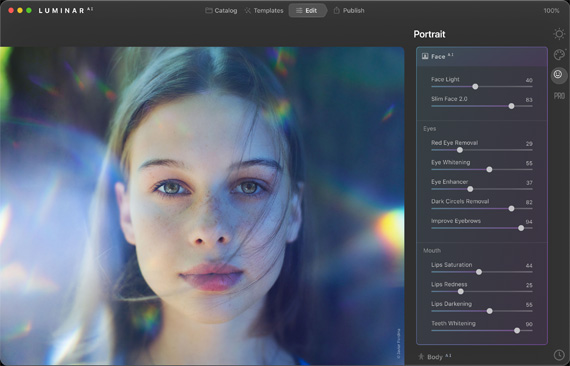Click the Mouth section label
This screenshot has width=570, height=366.
coord(432,250)
